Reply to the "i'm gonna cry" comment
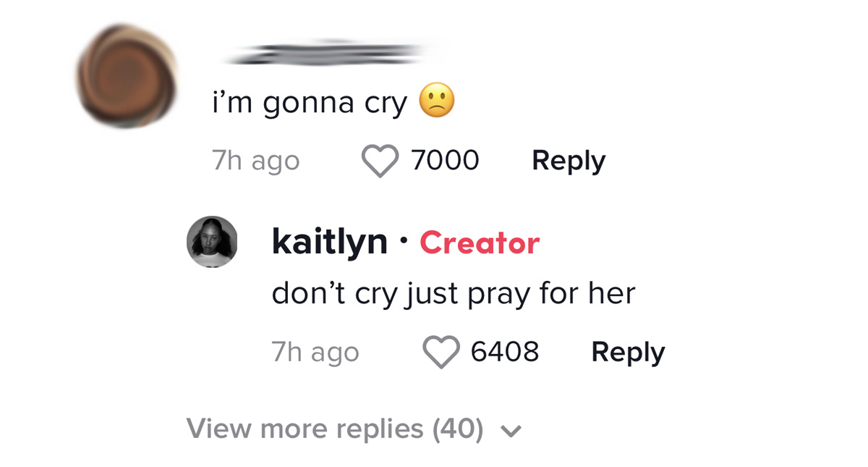The image size is (868, 467). [x=569, y=161]
